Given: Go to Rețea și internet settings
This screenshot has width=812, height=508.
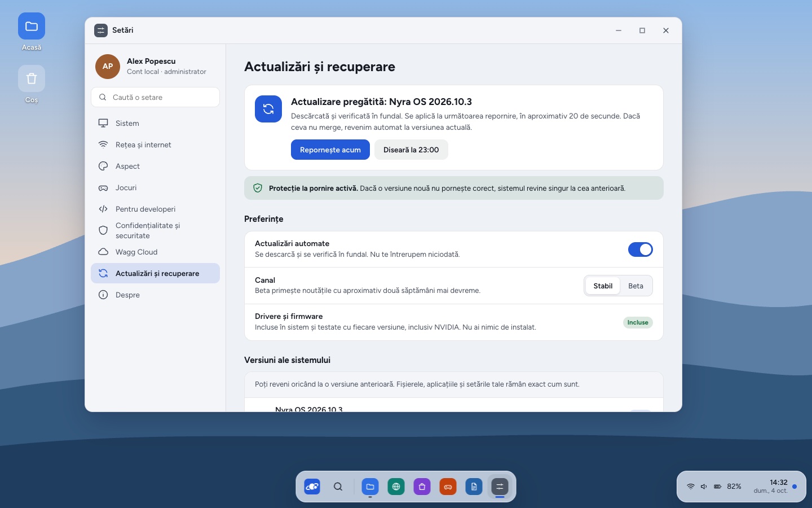Looking at the screenshot, I should 155,144.
